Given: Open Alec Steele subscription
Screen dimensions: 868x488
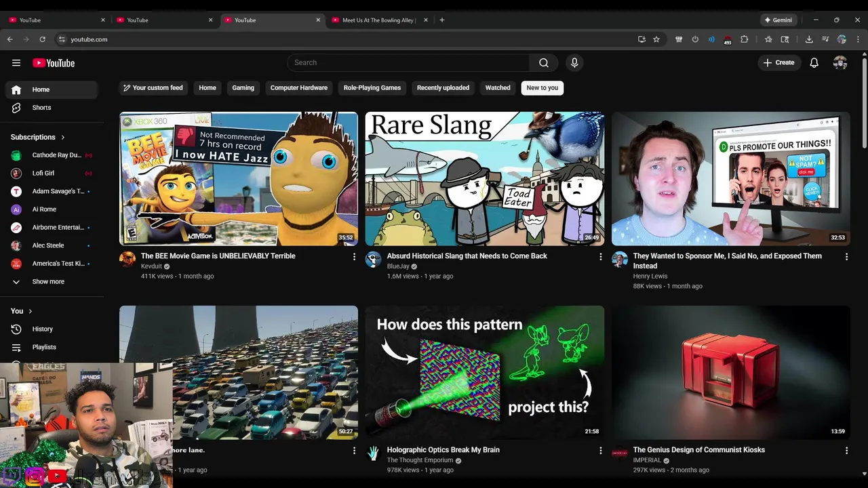Looking at the screenshot, I should [52, 245].
